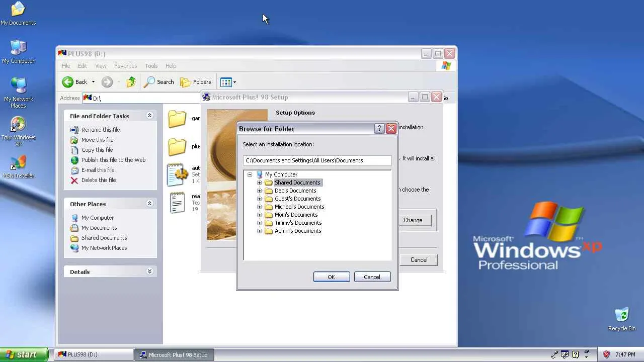Select Micheal's Documents folder in tree
The image size is (644, 362).
point(299,207)
